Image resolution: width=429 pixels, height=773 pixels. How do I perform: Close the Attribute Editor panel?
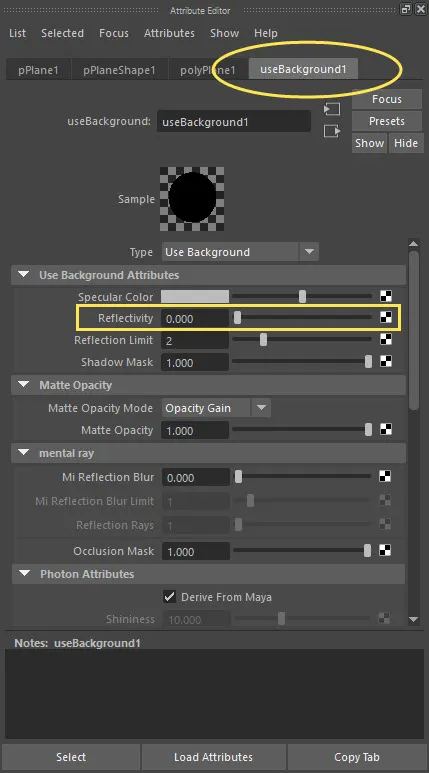point(421,9)
